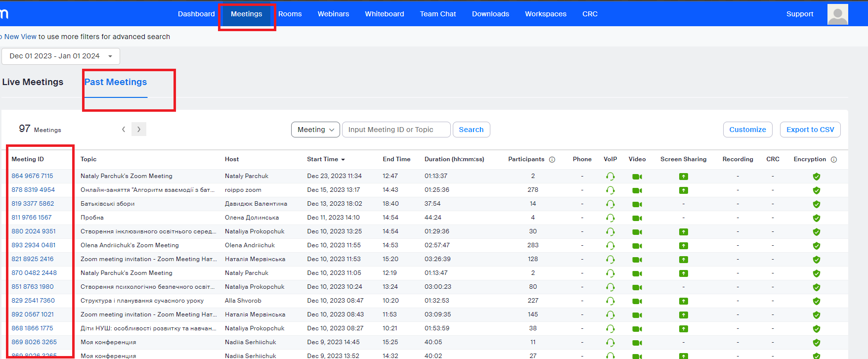Click screen sharing icon for meeting 870 0482 2448
Image resolution: width=868 pixels, height=359 pixels.
tap(684, 273)
